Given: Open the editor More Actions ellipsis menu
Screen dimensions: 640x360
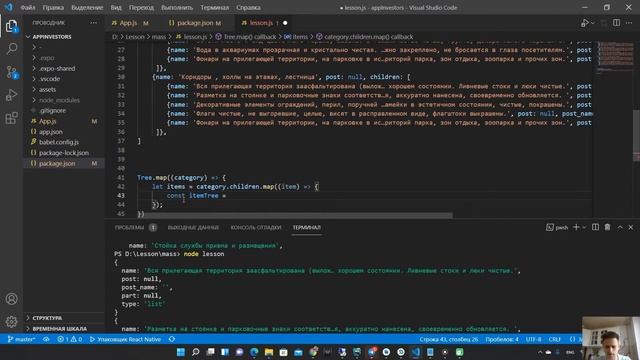Looking at the screenshot, I should click(629, 23).
